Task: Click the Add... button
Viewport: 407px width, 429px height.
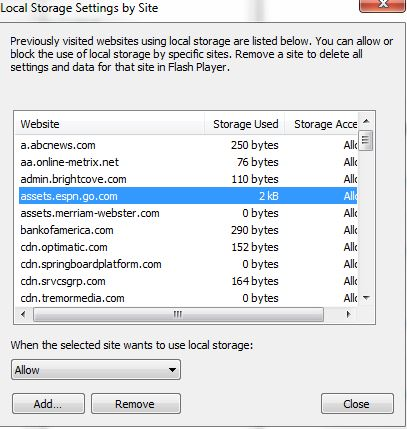Action: click(x=48, y=404)
